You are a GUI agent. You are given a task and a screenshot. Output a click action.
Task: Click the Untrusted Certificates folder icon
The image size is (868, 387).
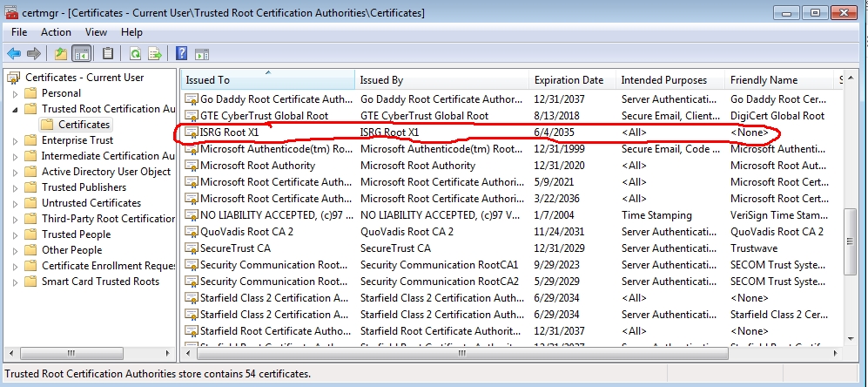click(x=31, y=203)
